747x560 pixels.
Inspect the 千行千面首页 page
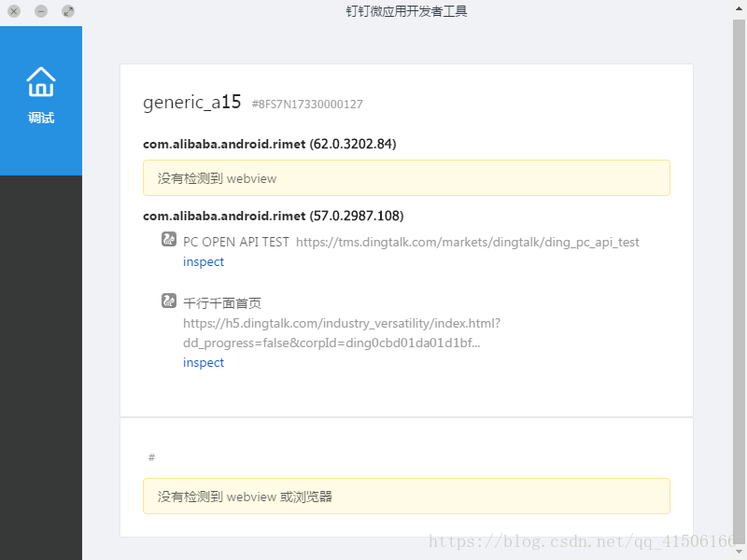point(204,362)
